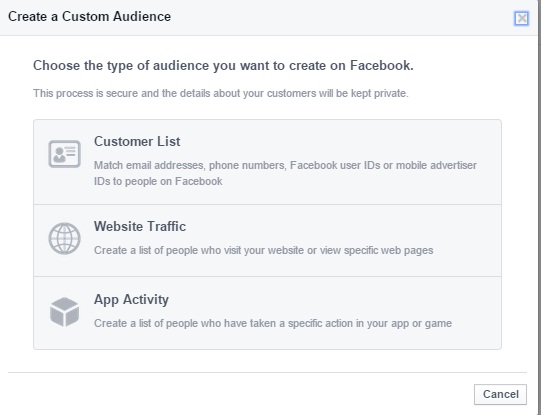Click the empty header bar beside the dialog title

coord(342,17)
